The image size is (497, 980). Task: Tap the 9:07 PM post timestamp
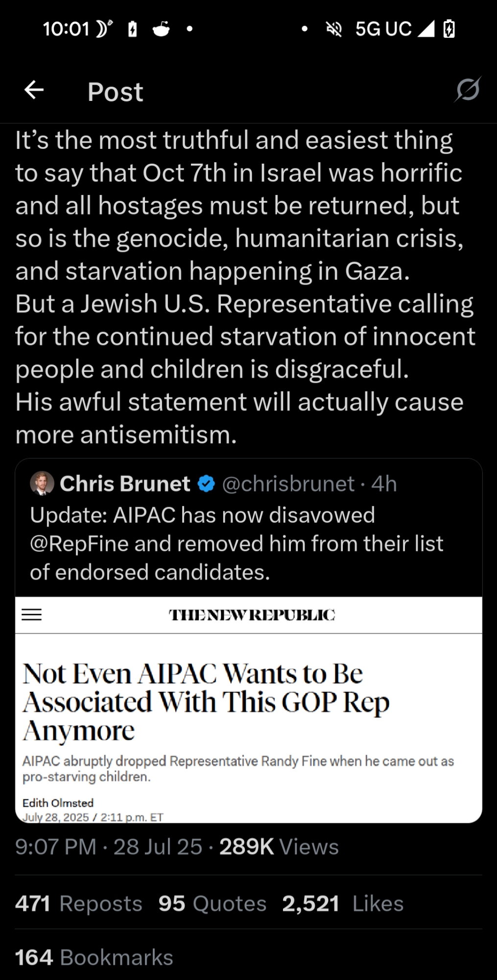coord(56,847)
